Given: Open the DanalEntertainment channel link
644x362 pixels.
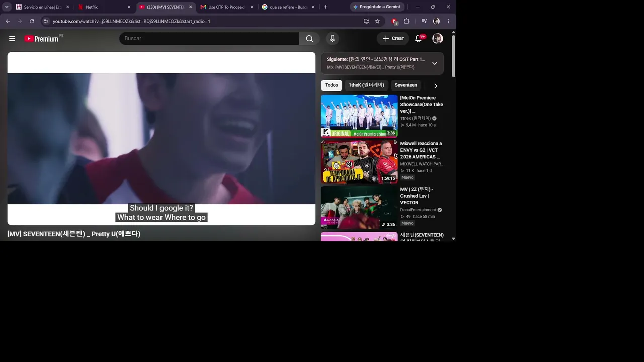Looking at the screenshot, I should [418, 210].
